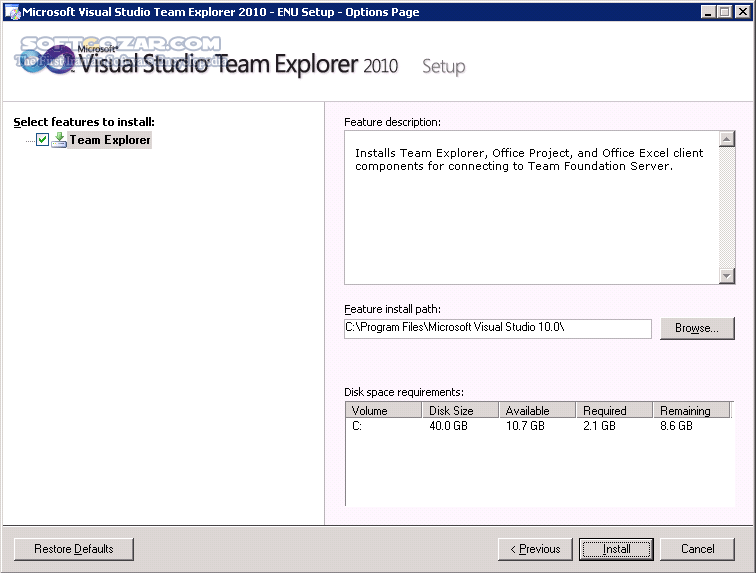Click the 2.1 GB required value
Viewport: 756px width, 573px height.
(599, 426)
